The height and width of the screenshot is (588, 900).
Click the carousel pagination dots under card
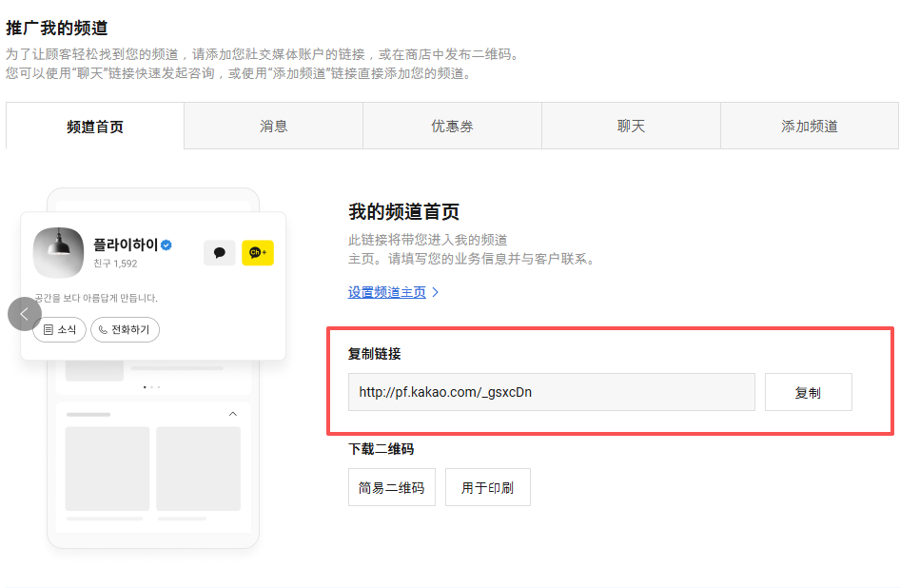click(152, 387)
